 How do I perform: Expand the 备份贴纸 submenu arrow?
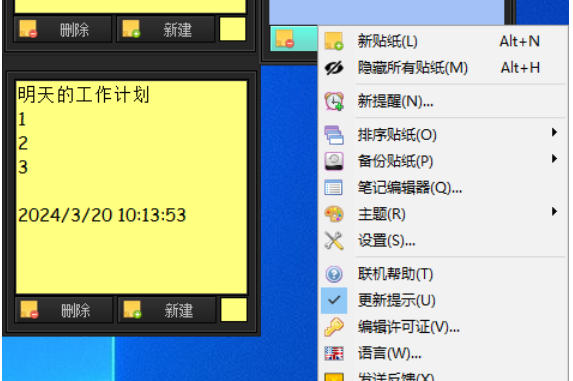(x=554, y=159)
